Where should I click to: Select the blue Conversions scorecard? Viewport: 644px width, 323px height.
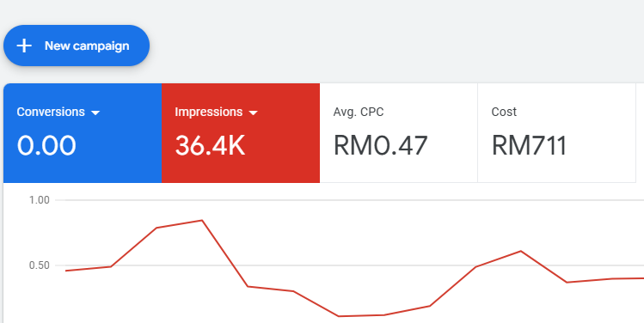coord(83,133)
